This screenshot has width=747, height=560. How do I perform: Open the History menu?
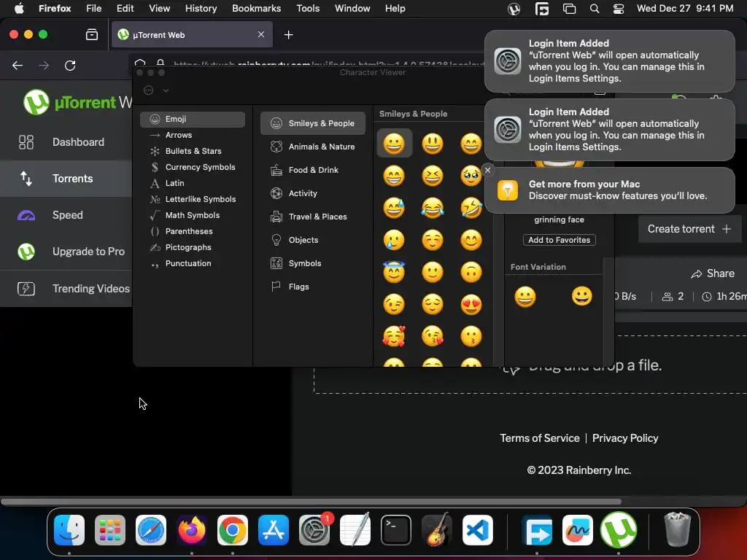point(201,9)
